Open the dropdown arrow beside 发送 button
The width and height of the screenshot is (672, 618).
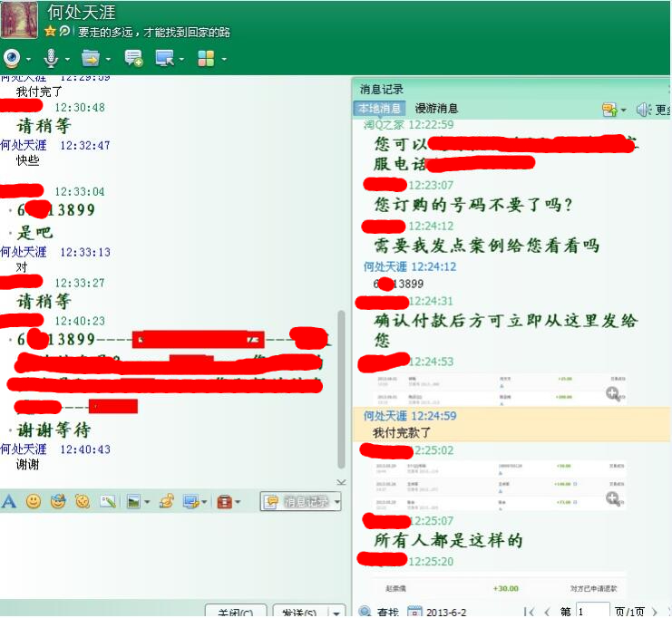(336, 613)
